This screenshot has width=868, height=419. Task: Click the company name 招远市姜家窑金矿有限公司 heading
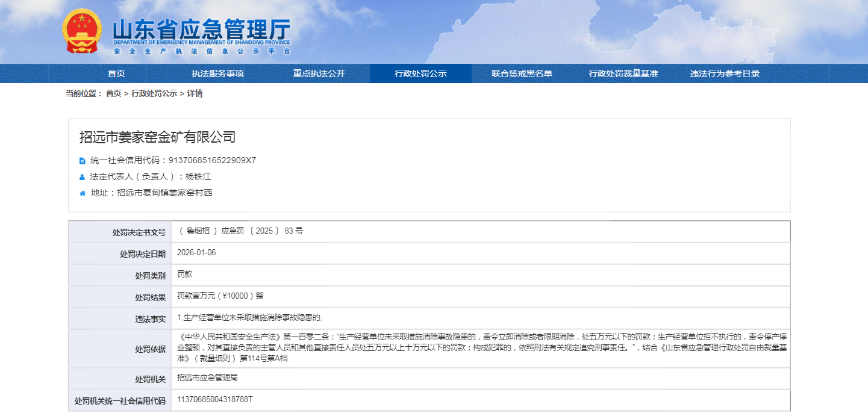pyautogui.click(x=157, y=137)
